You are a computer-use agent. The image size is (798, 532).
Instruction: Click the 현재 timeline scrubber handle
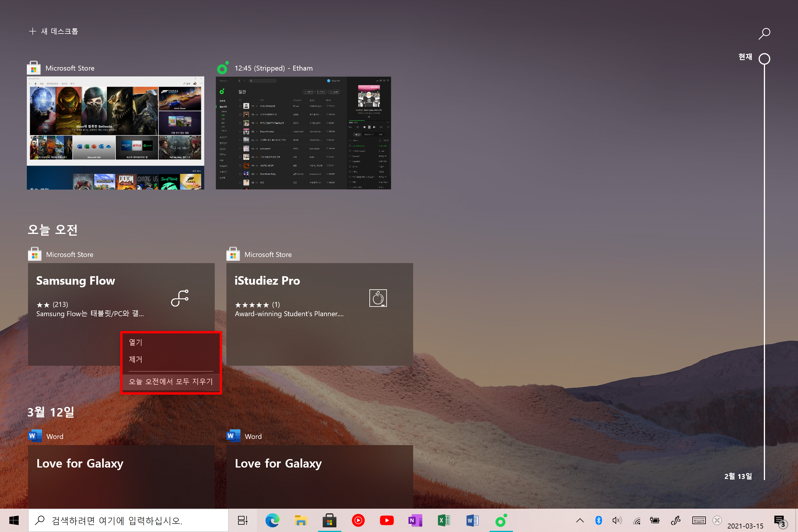pos(764,59)
